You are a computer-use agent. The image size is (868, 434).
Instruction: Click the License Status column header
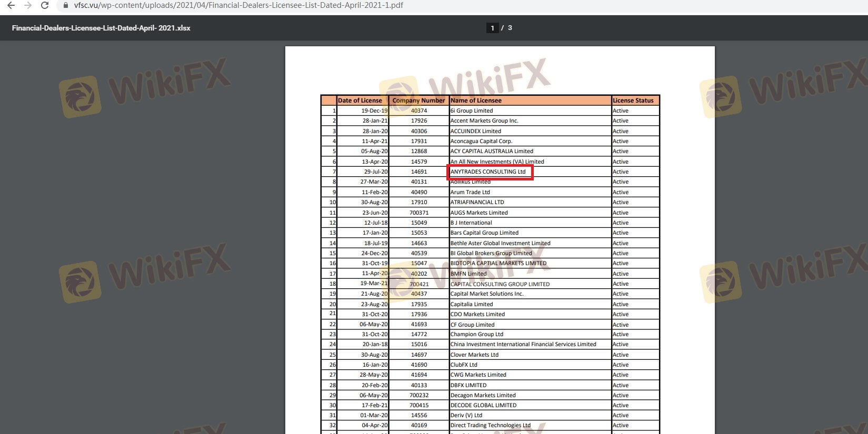click(x=633, y=100)
